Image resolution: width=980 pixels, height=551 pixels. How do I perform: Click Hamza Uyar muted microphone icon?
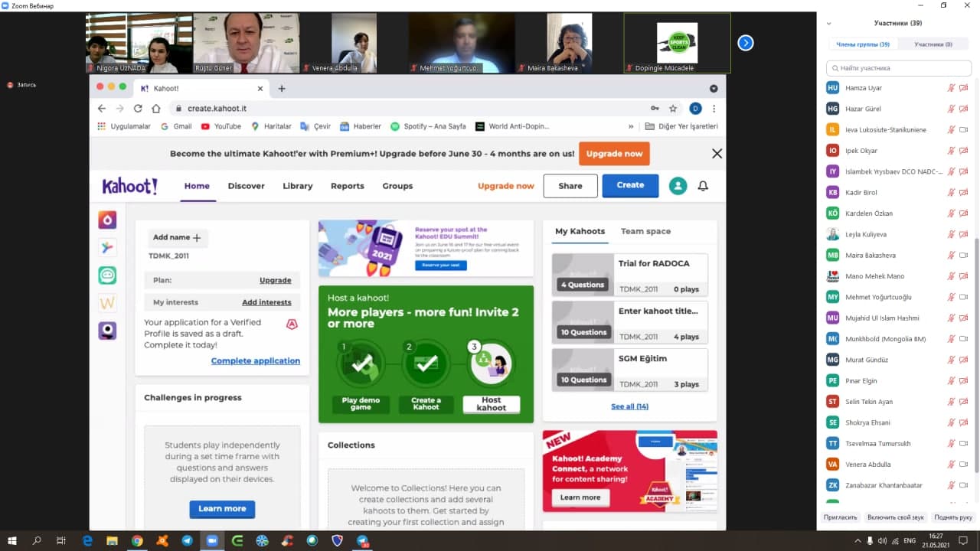tap(951, 88)
